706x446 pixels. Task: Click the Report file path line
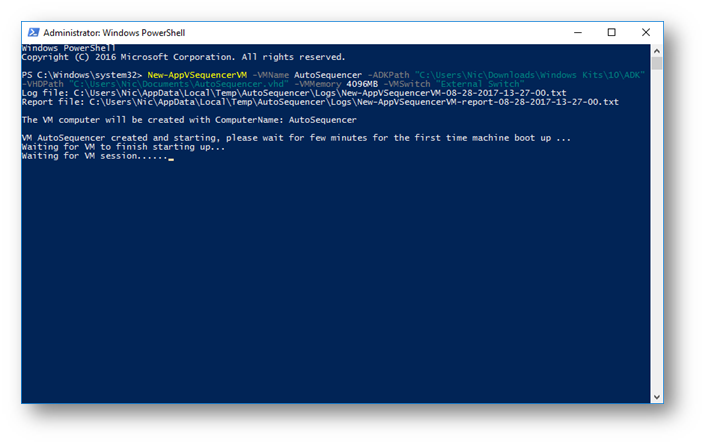click(320, 102)
